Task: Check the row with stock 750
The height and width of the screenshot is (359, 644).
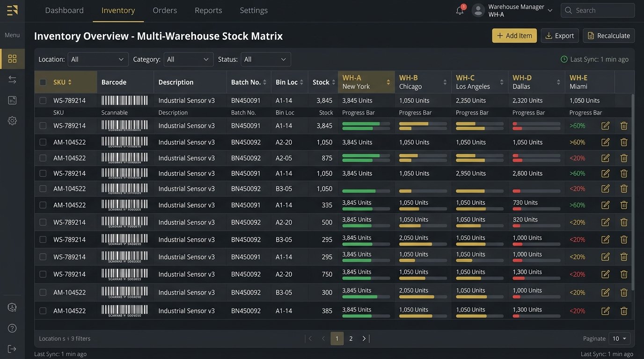Action: (43, 274)
